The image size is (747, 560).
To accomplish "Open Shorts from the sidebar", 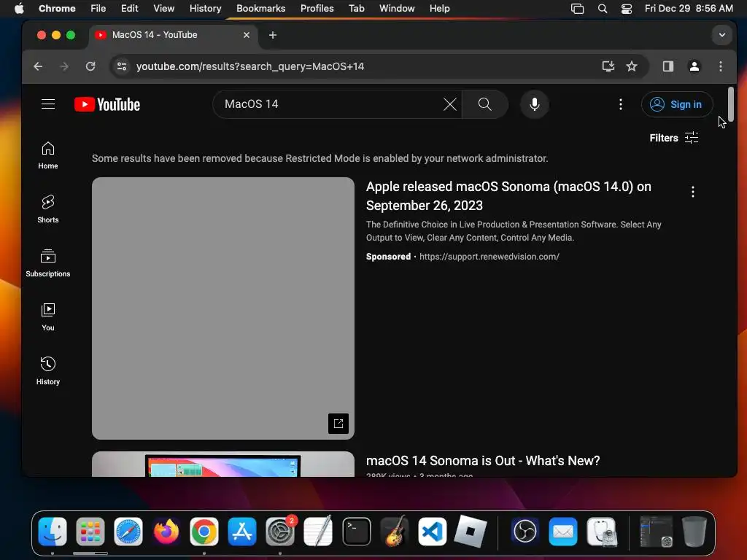I will (x=48, y=209).
